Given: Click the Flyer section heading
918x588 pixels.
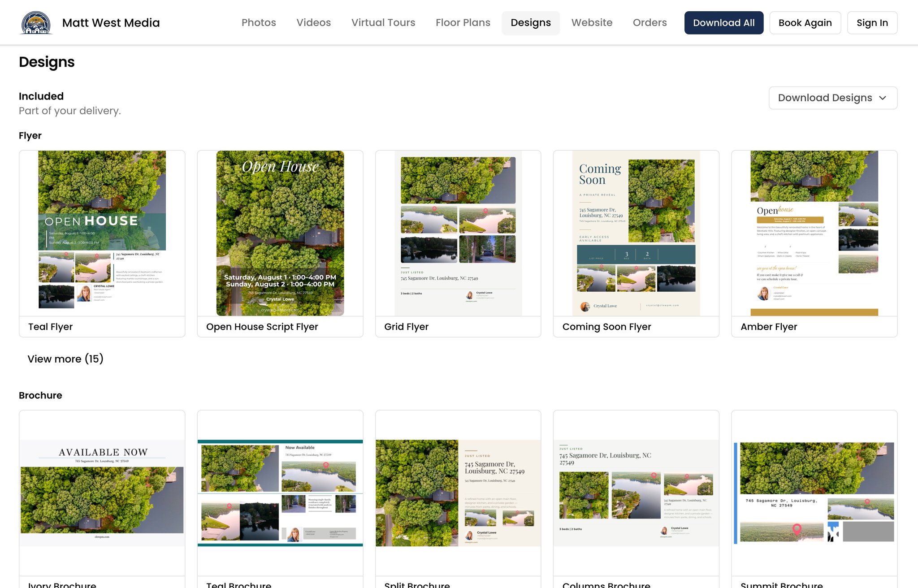Looking at the screenshot, I should (30, 135).
